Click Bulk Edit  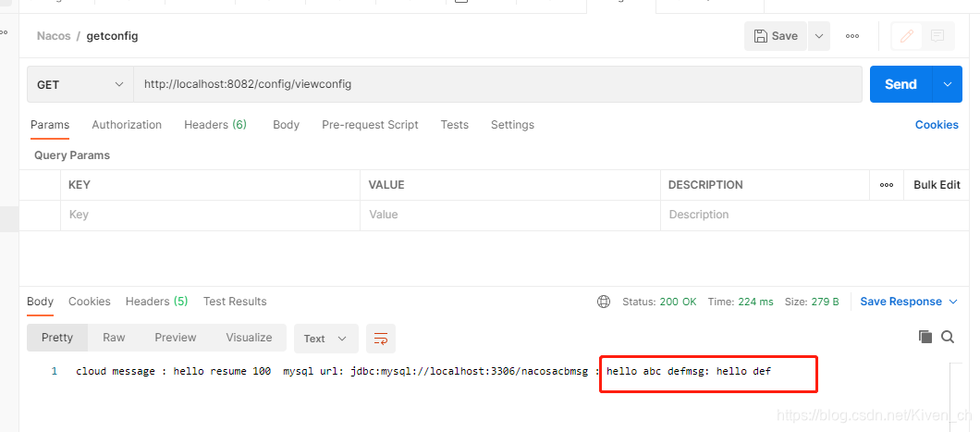click(937, 185)
